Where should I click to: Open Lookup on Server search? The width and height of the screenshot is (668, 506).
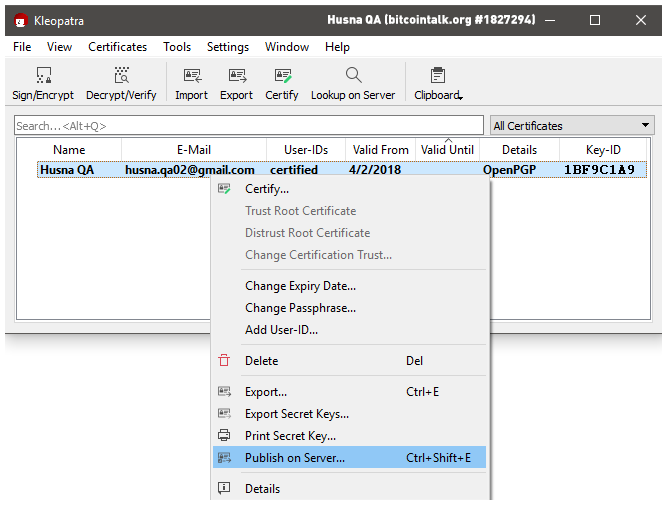coord(353,83)
